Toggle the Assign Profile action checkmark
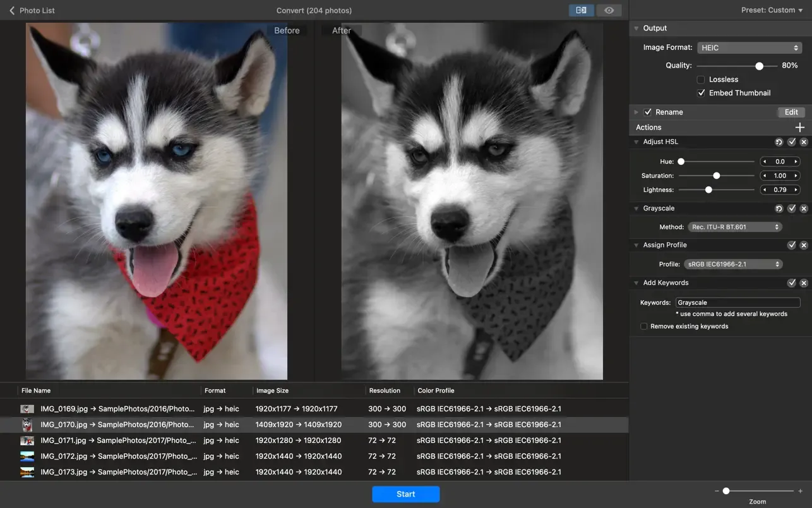The image size is (812, 508). (x=792, y=245)
